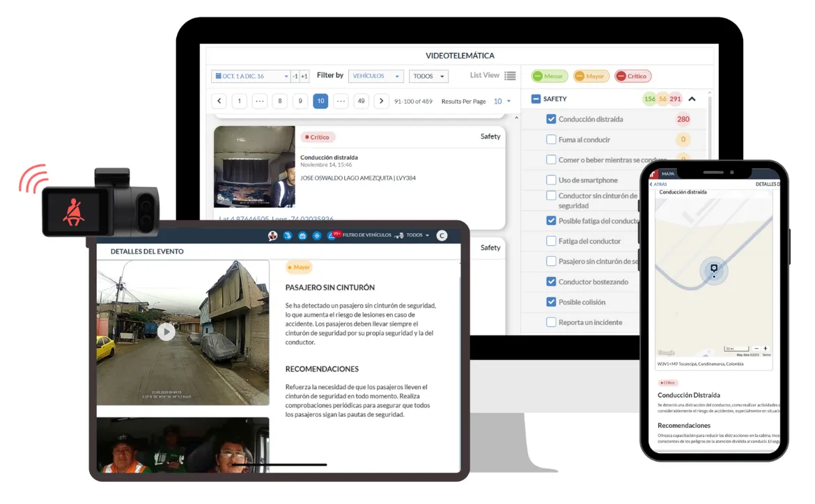The image size is (815, 504).
Task: Open the TODOS dropdown on monitor
Action: tap(428, 76)
